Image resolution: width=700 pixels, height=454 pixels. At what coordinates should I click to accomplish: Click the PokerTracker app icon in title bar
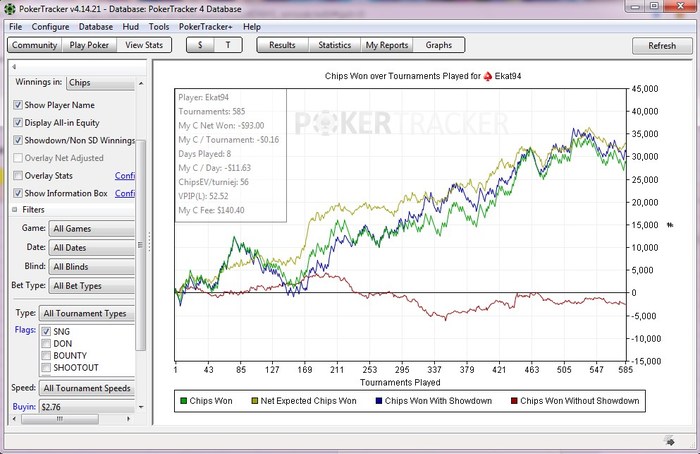[x=9, y=8]
